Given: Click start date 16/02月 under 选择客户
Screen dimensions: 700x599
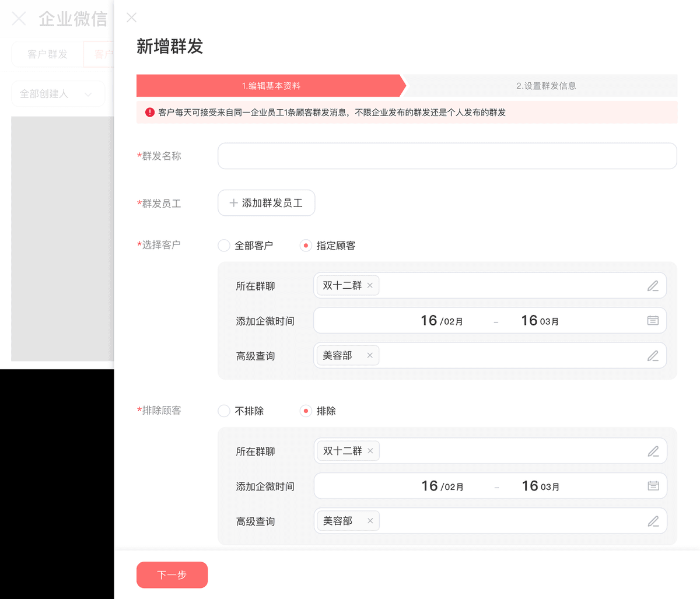Looking at the screenshot, I should (442, 321).
